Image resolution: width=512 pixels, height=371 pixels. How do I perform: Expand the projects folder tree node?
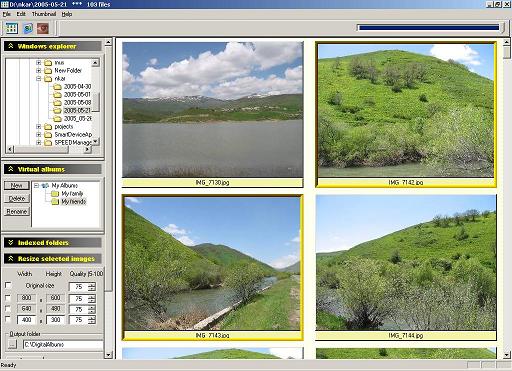[39, 127]
